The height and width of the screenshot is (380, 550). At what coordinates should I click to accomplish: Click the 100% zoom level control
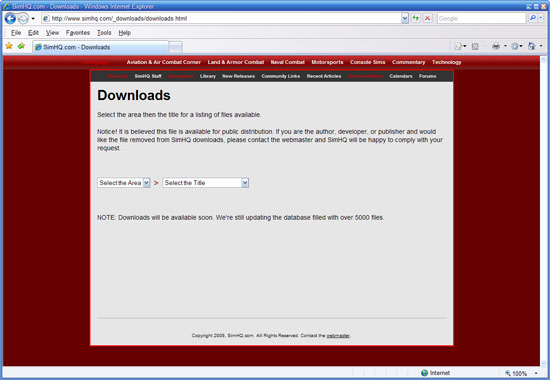click(516, 373)
